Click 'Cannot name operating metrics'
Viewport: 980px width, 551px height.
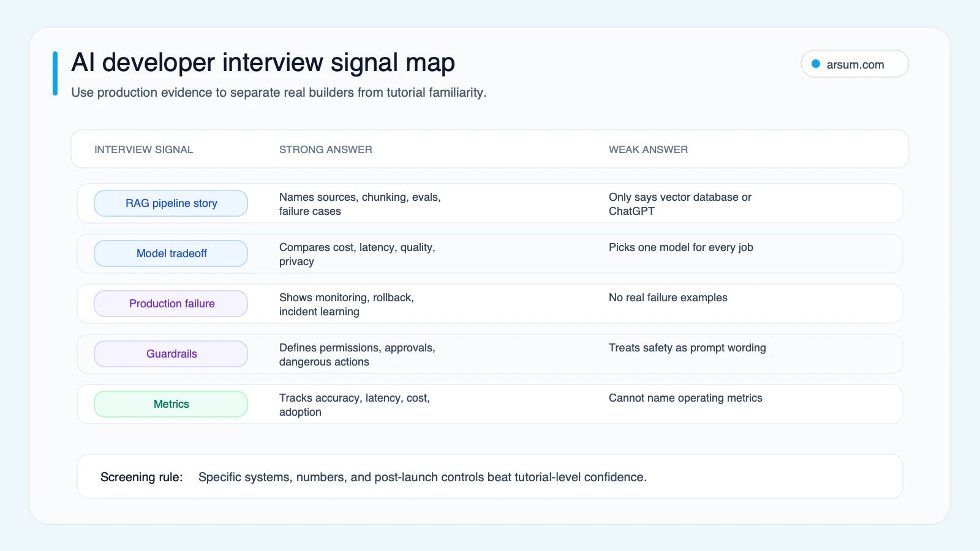point(685,398)
